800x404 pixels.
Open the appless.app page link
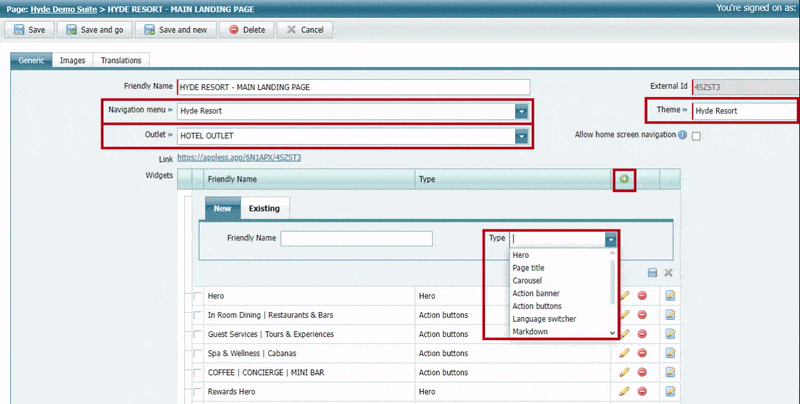click(x=239, y=158)
